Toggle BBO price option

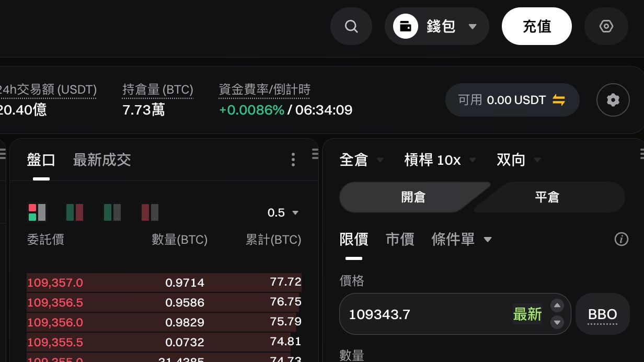pyautogui.click(x=602, y=314)
